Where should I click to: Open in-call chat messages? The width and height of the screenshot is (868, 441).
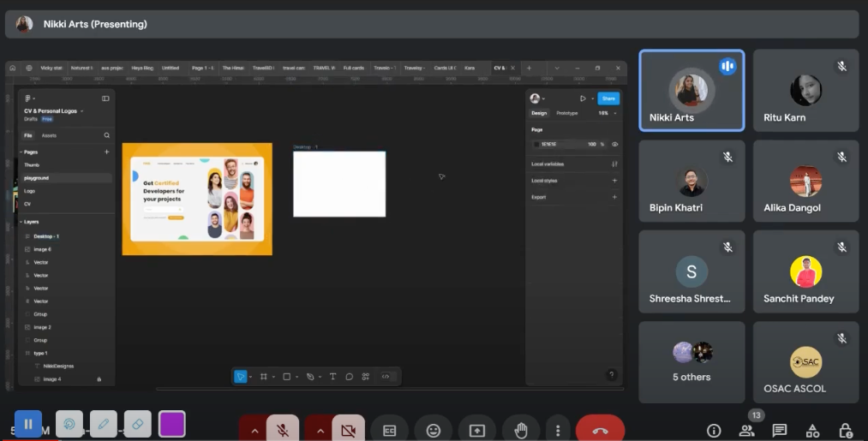(780, 431)
